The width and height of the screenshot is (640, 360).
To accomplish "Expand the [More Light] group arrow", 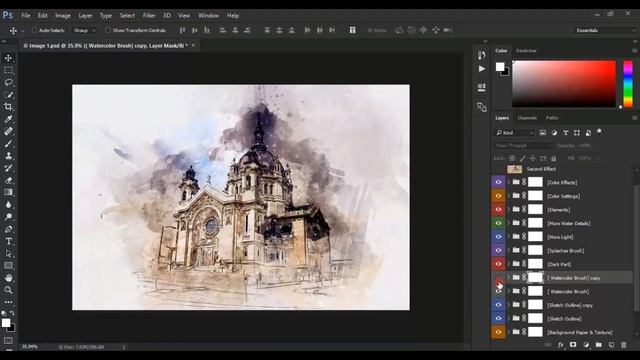I will coord(509,237).
